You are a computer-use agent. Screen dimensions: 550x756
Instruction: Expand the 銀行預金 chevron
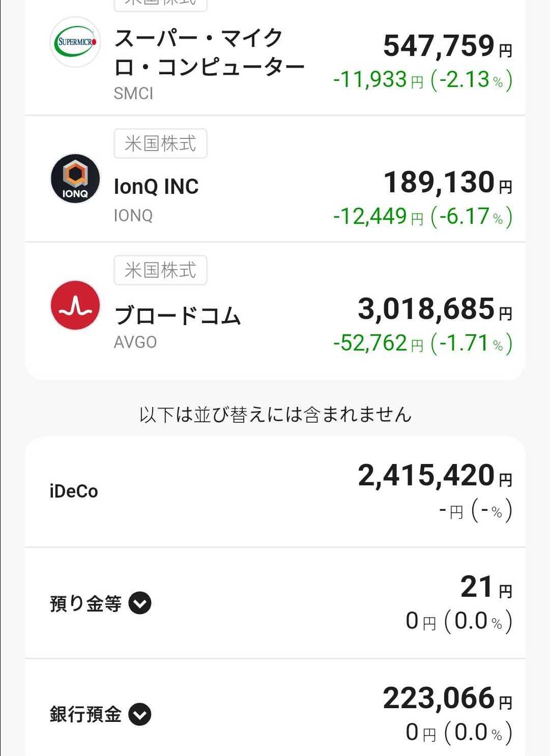(140, 714)
